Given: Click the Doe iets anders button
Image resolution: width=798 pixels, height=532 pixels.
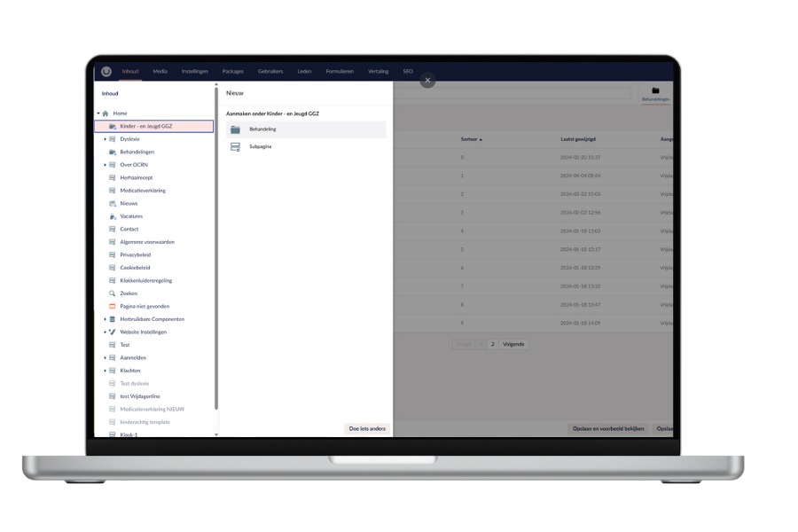Looking at the screenshot, I should [x=367, y=428].
